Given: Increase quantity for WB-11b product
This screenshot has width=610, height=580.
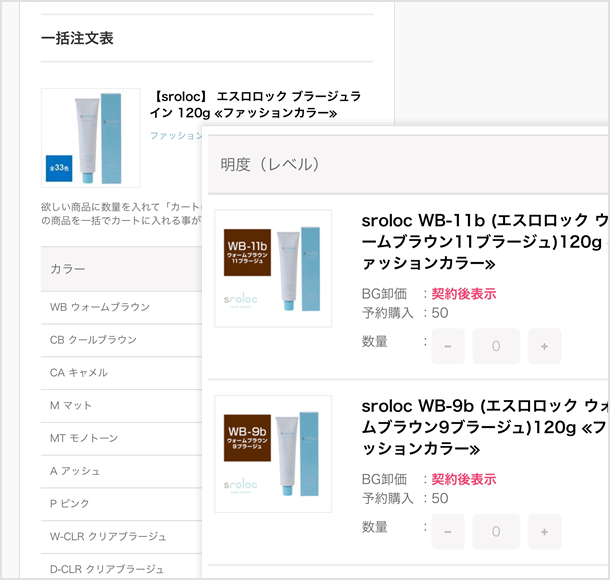Looking at the screenshot, I should (544, 346).
